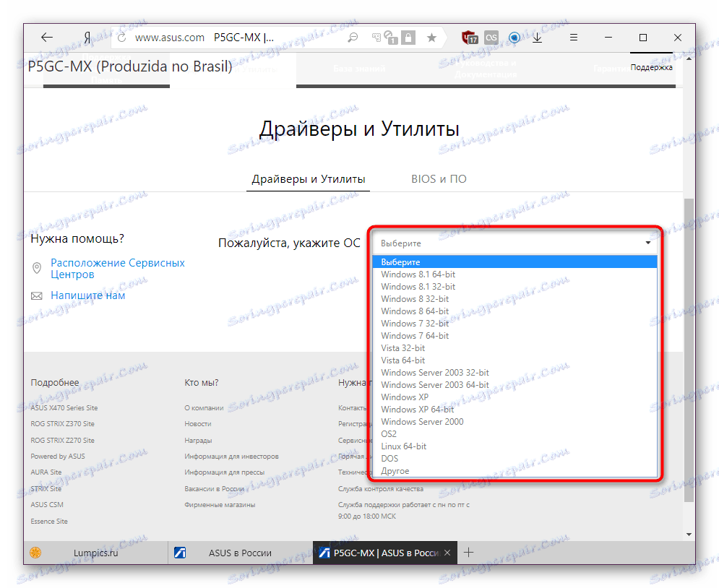Screen dimensions: 719x588
Task: Open the Powered by ASUS footer link
Action: (x=58, y=457)
